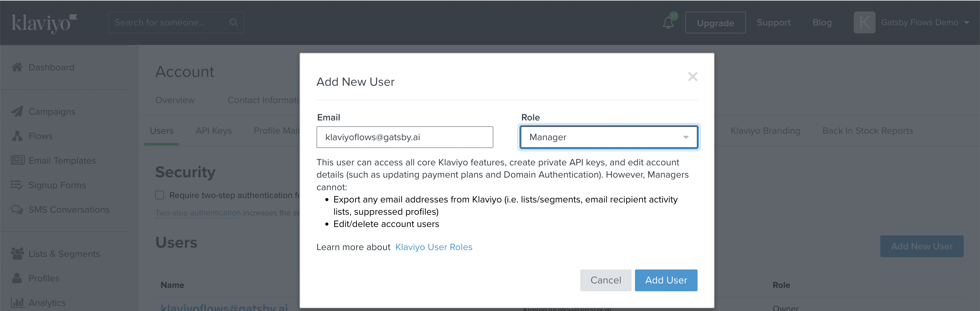Switch to the Overview tab
The image size is (980, 311).
(175, 100)
